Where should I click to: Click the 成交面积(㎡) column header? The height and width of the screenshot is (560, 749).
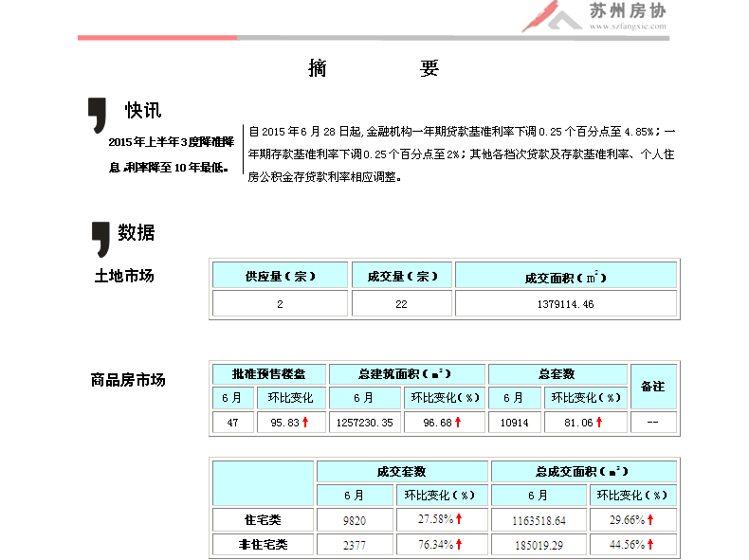pyautogui.click(x=566, y=276)
